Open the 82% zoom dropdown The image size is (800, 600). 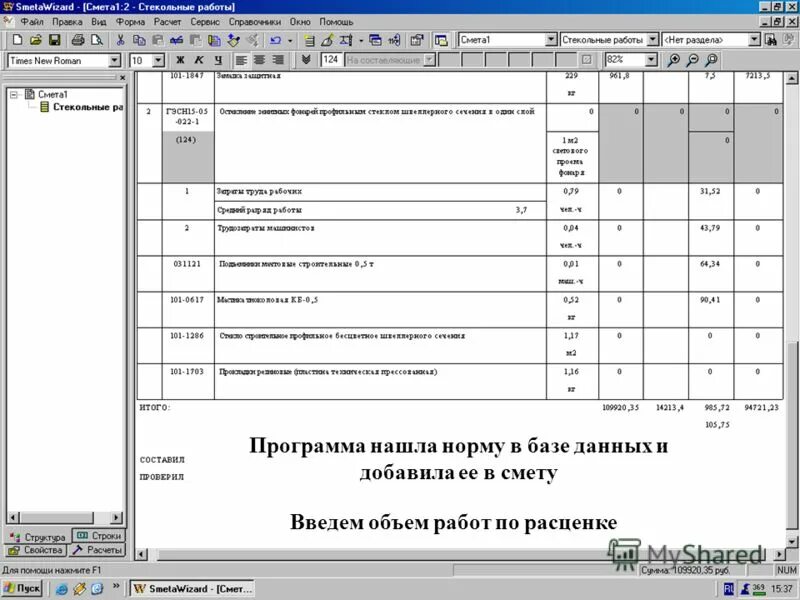click(x=651, y=60)
